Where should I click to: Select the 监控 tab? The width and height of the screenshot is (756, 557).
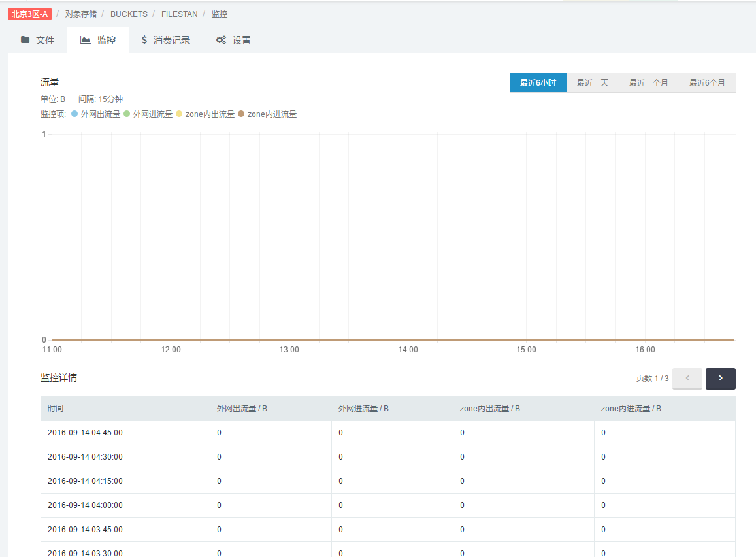tap(98, 40)
